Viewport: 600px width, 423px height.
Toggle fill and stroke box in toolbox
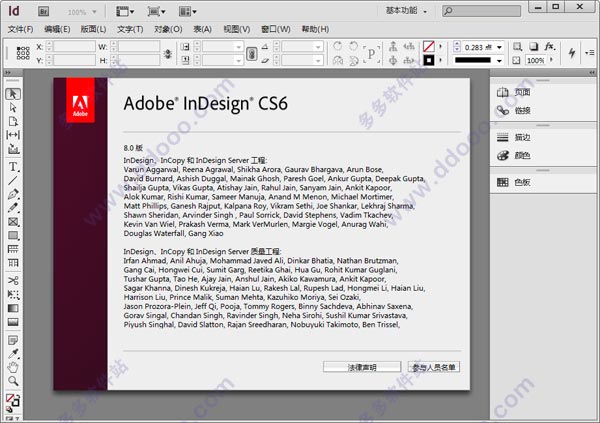coord(13,400)
